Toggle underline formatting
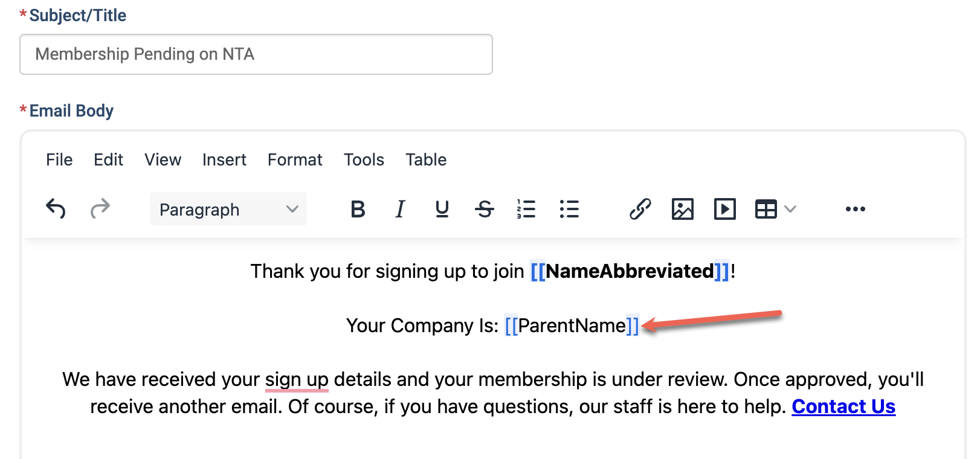 coord(442,209)
